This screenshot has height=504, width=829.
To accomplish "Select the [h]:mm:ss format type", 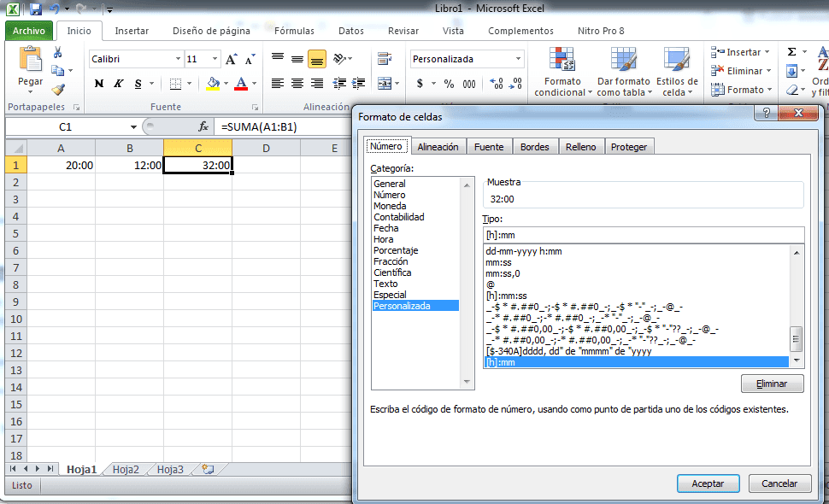I will (506, 296).
